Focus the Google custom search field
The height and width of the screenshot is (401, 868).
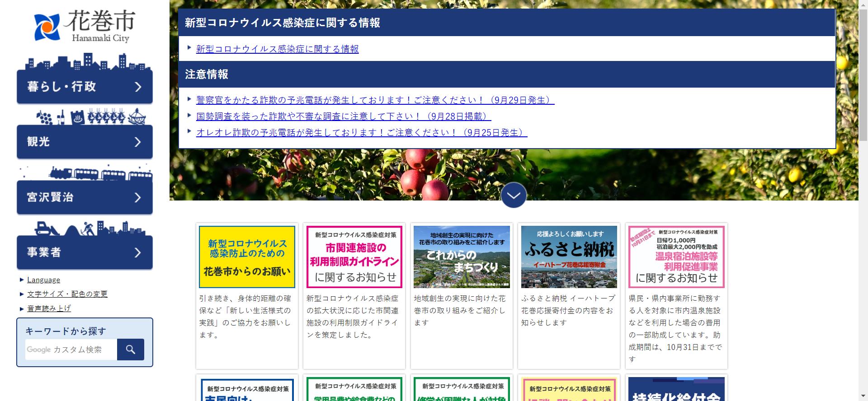71,350
